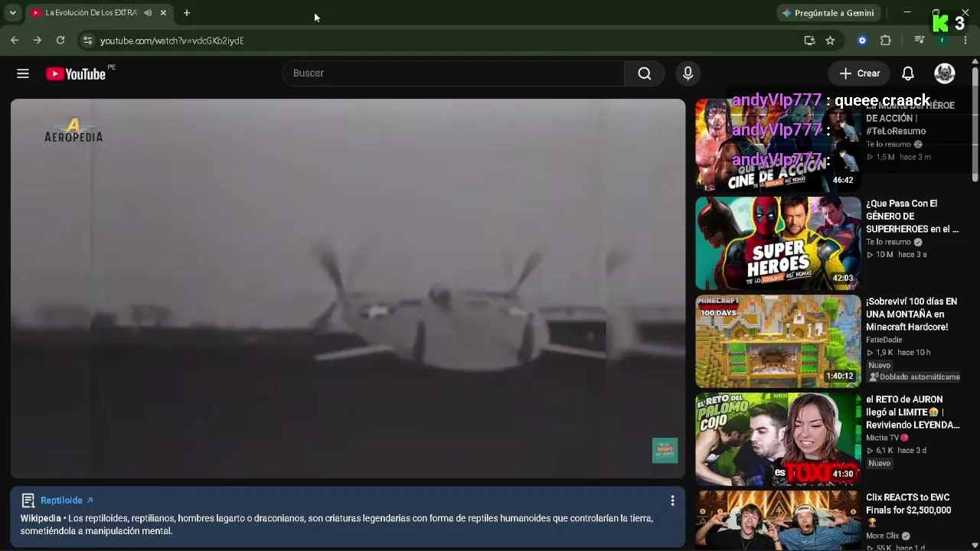
Task: Click the 10 M views hace 3 a text
Action: click(x=897, y=255)
